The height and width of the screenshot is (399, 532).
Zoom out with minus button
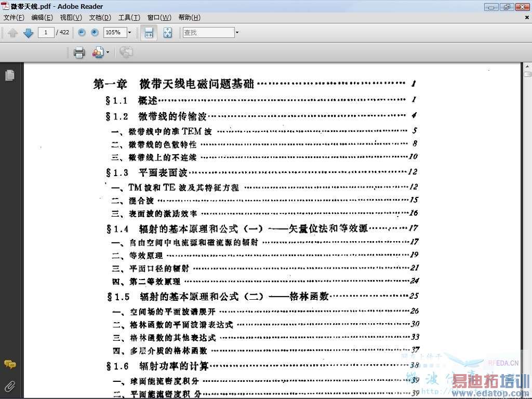[82, 32]
